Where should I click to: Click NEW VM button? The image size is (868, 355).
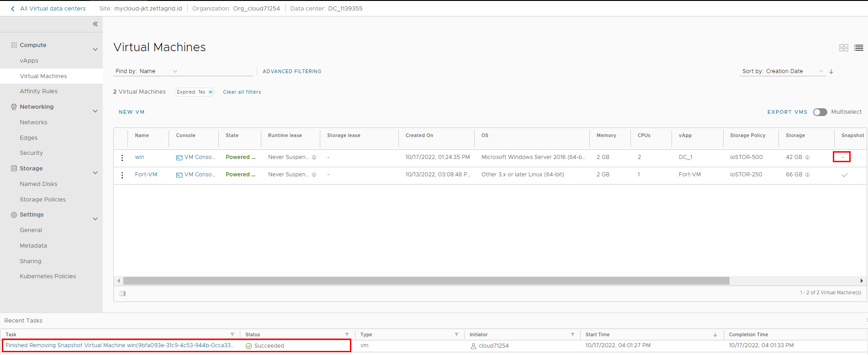coord(132,112)
